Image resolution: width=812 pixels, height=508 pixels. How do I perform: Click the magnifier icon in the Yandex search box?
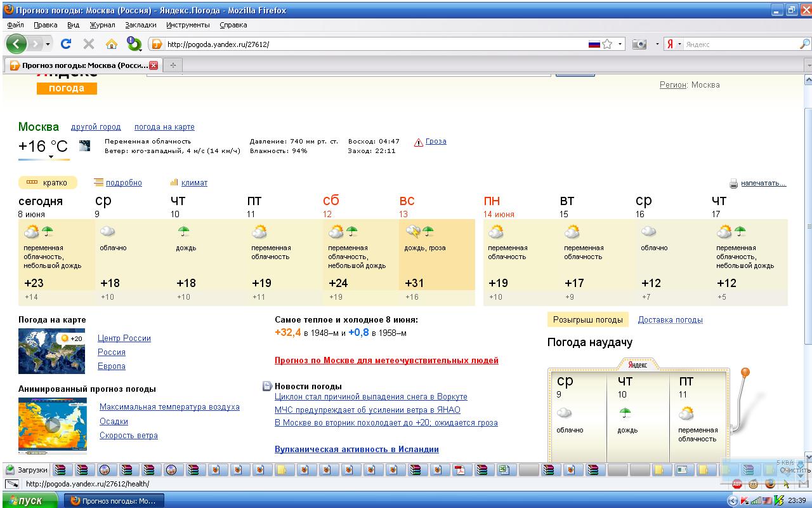click(804, 44)
